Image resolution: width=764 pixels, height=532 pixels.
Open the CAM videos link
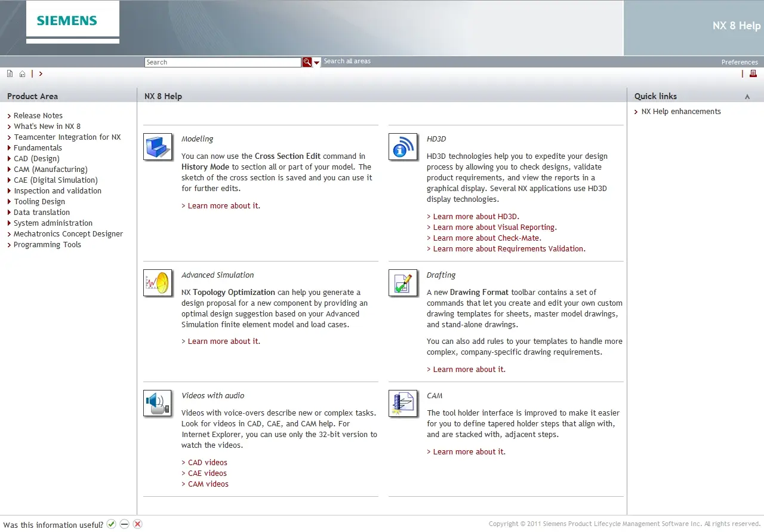click(208, 484)
